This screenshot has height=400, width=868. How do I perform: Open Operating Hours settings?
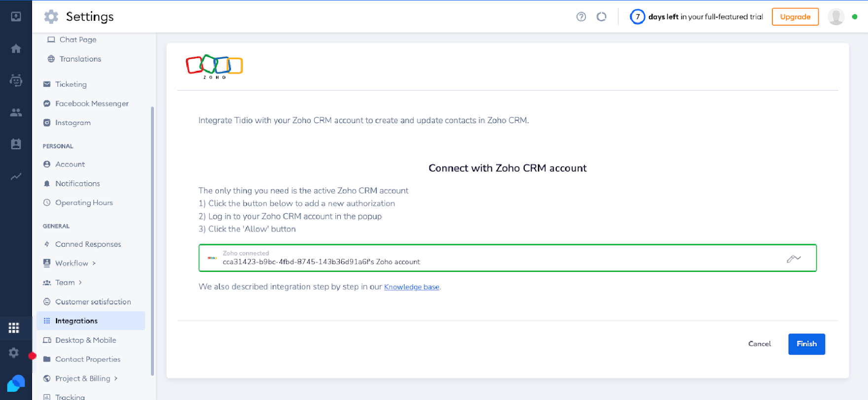point(84,202)
